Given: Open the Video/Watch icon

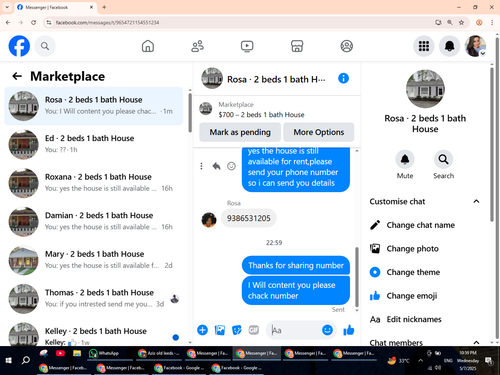Looking at the screenshot, I should pos(247,46).
